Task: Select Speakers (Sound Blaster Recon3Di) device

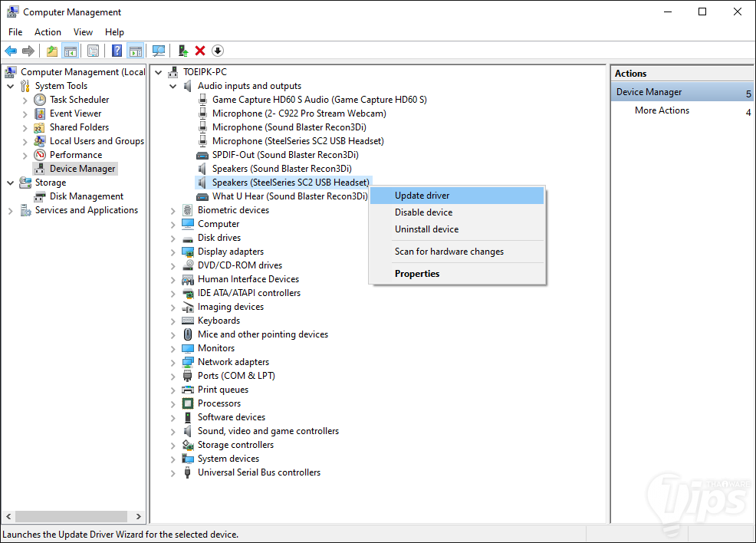Action: click(x=282, y=169)
